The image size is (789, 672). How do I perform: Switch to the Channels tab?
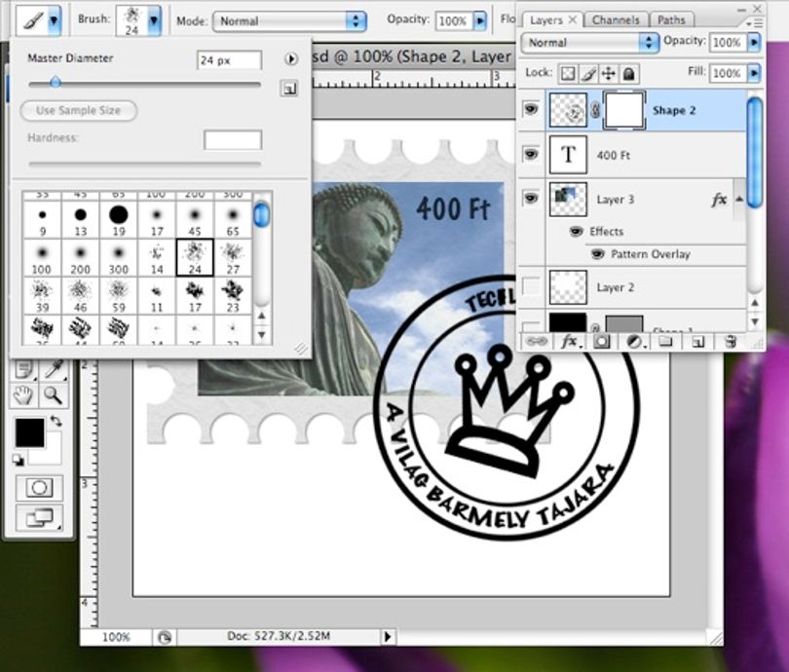point(616,20)
